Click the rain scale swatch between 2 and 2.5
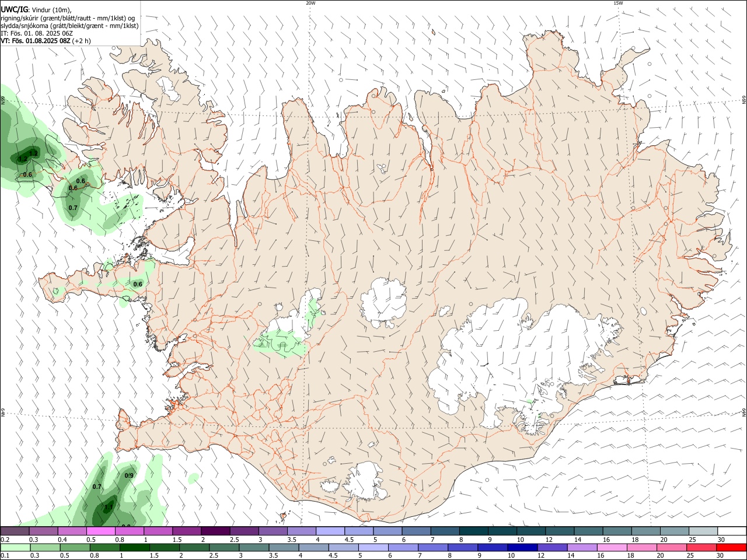The height and width of the screenshot is (560, 747). 194,547
